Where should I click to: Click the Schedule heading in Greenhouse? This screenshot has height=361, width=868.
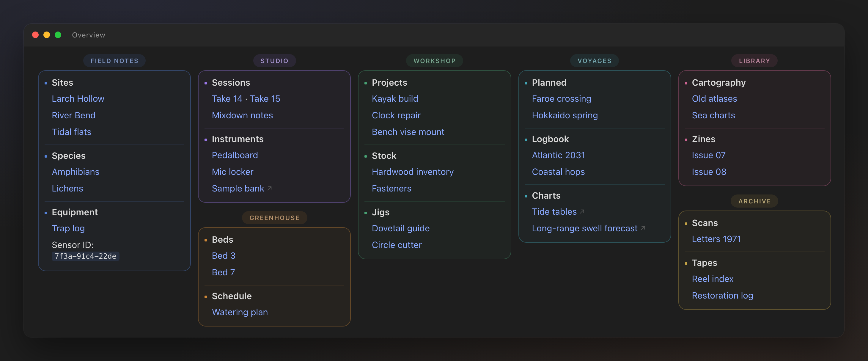(232, 296)
